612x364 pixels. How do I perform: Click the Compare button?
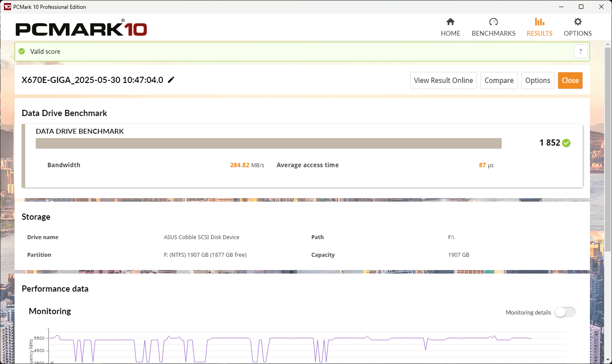click(x=499, y=80)
